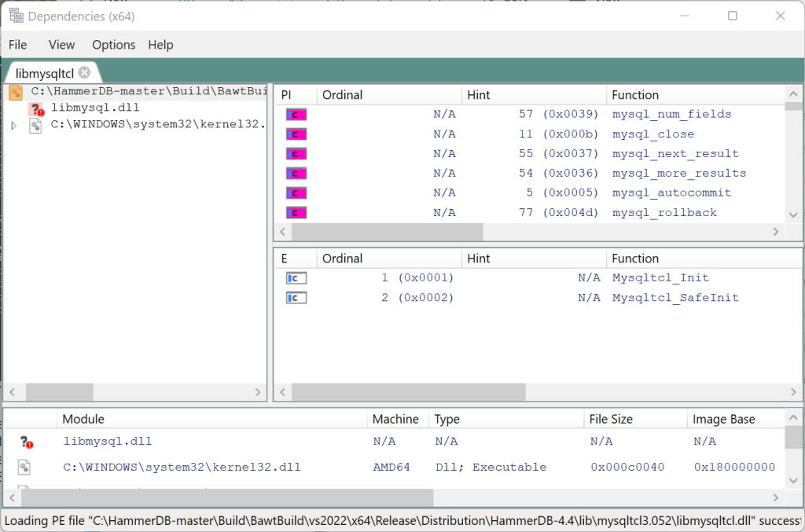
Task: Click the Dependencies application icon in title bar
Action: tap(17, 15)
